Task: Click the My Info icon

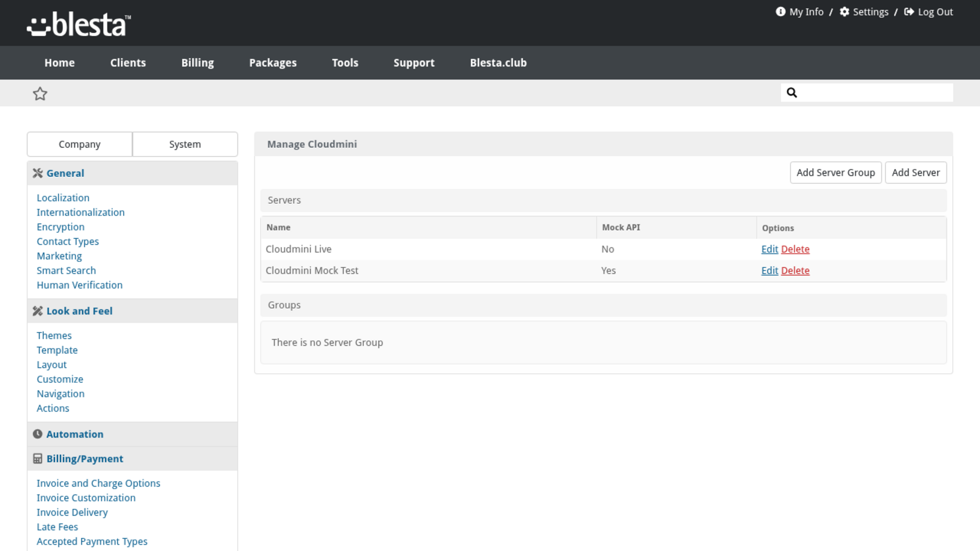Action: [780, 12]
